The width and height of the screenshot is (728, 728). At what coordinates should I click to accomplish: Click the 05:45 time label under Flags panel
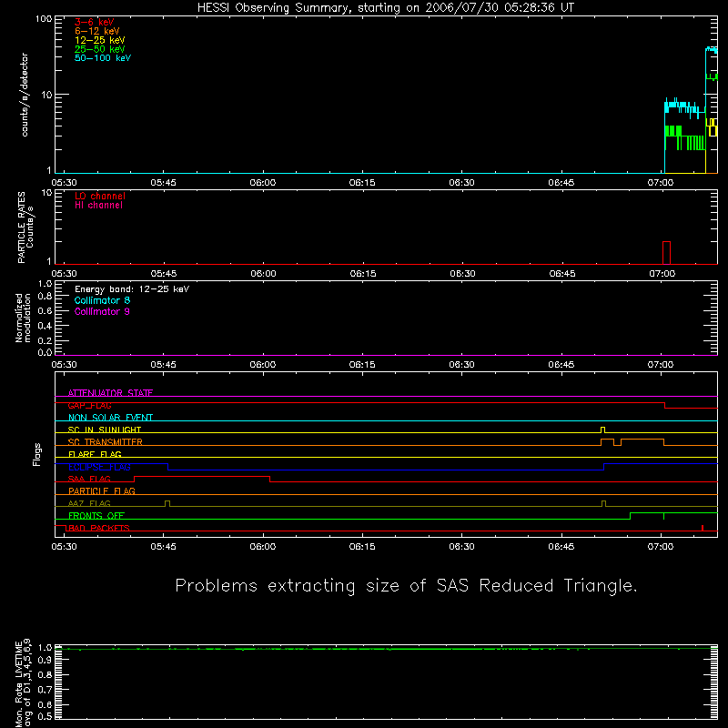[x=164, y=547]
